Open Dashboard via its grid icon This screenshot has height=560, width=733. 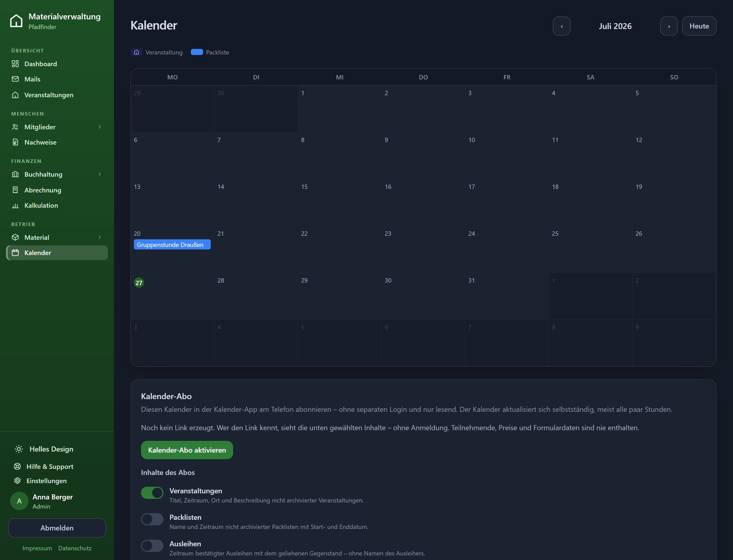[15, 64]
